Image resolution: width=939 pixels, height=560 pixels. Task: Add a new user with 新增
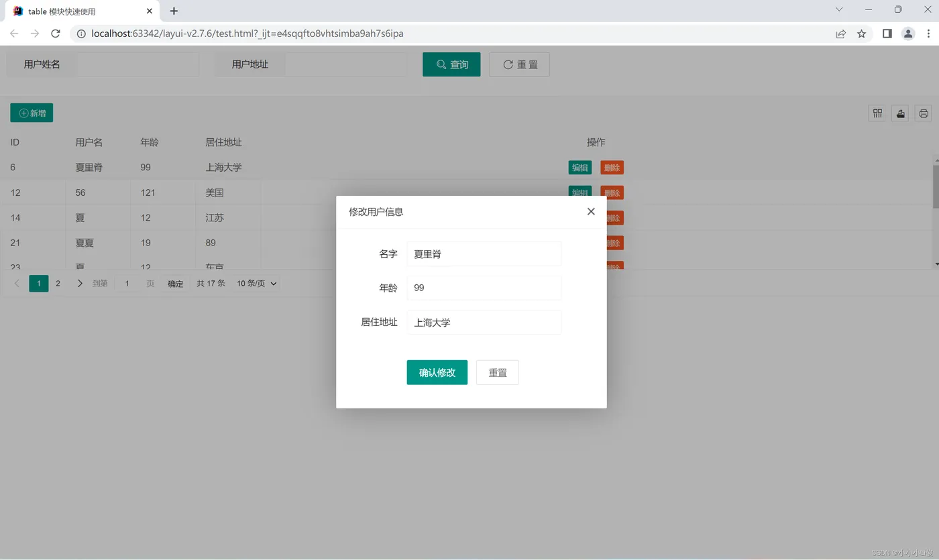pos(32,113)
